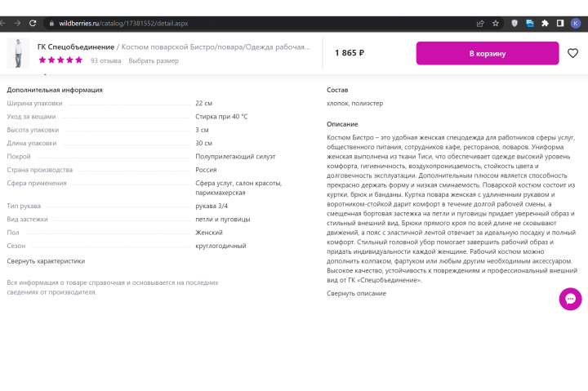The image size is (588, 391).
Task: Toggle the browser side panel icon
Action: [x=560, y=23]
